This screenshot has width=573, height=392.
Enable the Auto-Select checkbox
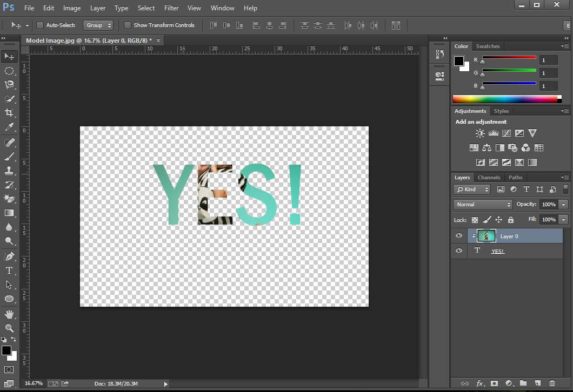click(40, 25)
